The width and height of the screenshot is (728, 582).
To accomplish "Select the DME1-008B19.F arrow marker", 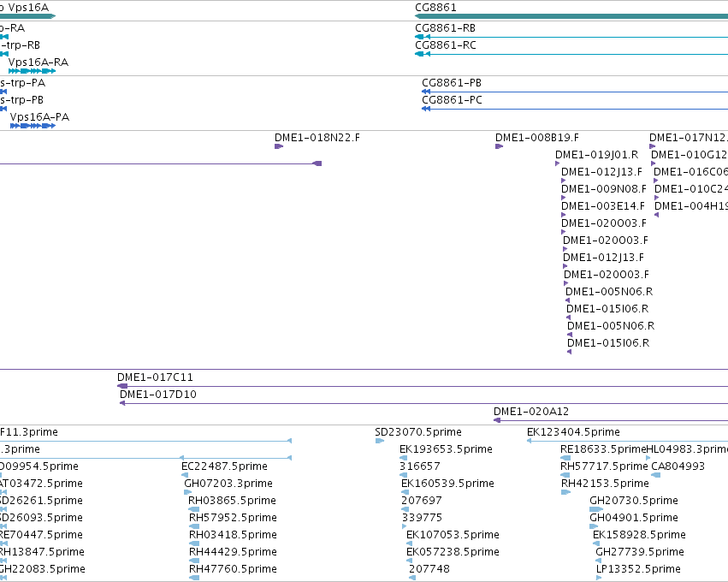I will coord(499,146).
